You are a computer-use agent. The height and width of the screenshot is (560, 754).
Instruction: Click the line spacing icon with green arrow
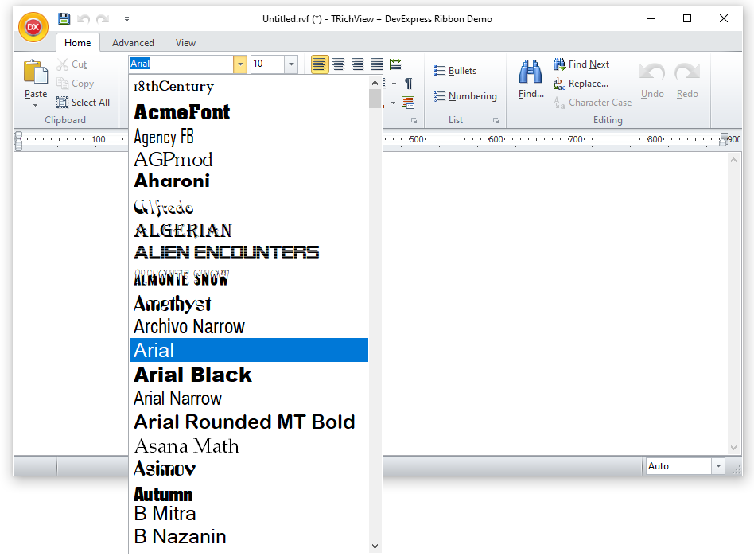pos(396,64)
